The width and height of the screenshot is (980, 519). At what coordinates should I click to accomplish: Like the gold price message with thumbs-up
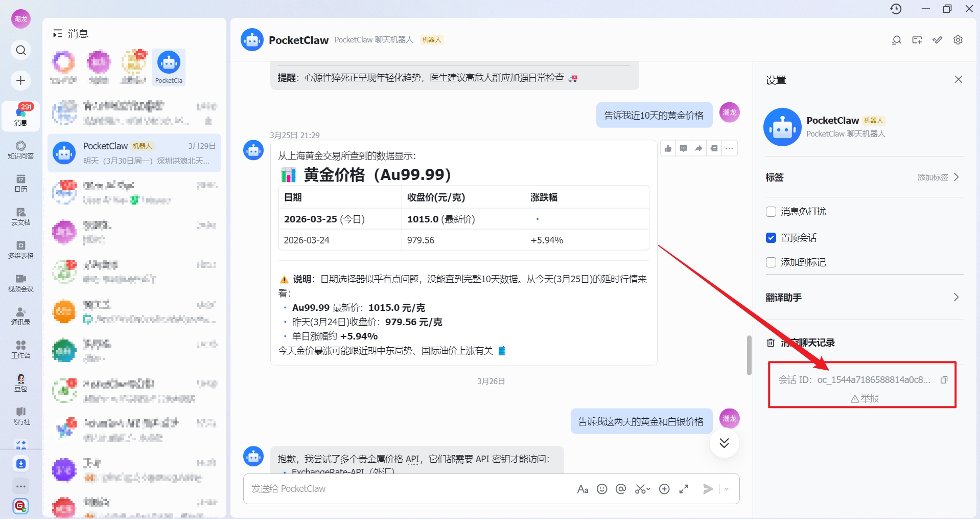(x=668, y=148)
